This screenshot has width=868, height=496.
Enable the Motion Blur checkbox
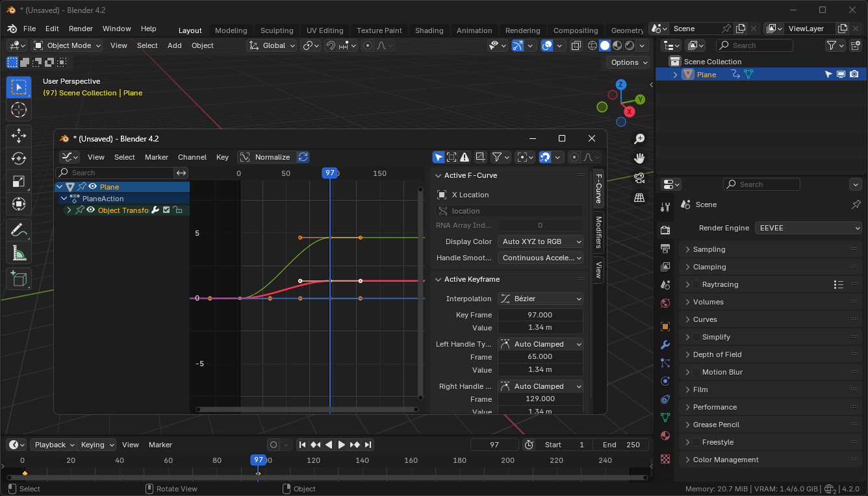[x=696, y=372]
